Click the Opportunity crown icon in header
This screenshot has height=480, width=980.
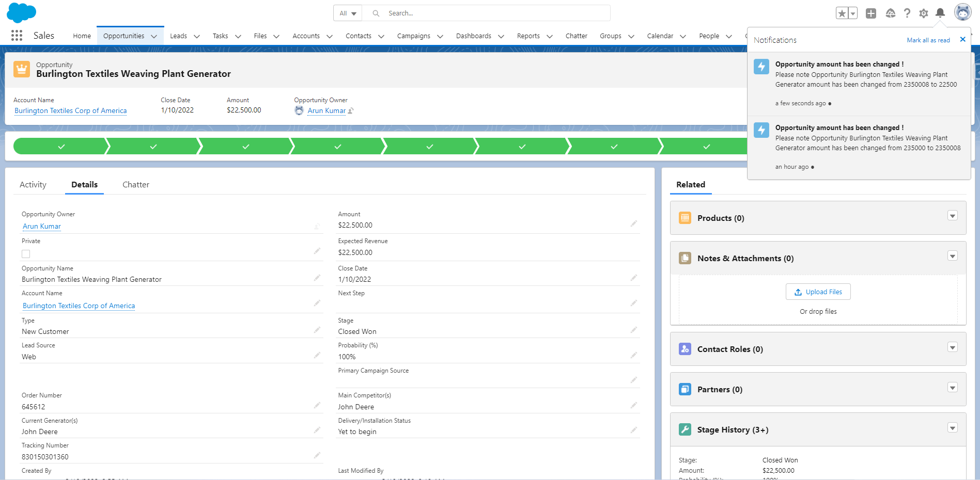22,69
